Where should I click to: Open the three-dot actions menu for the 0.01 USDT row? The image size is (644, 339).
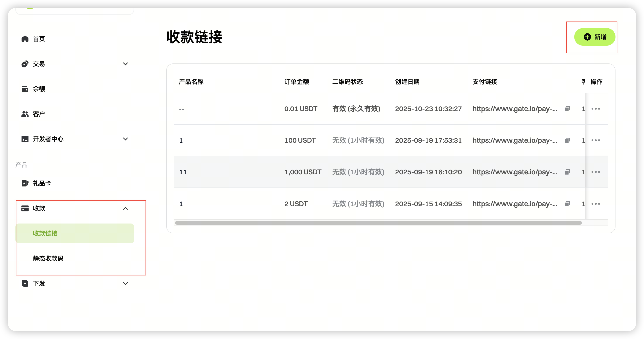596,109
